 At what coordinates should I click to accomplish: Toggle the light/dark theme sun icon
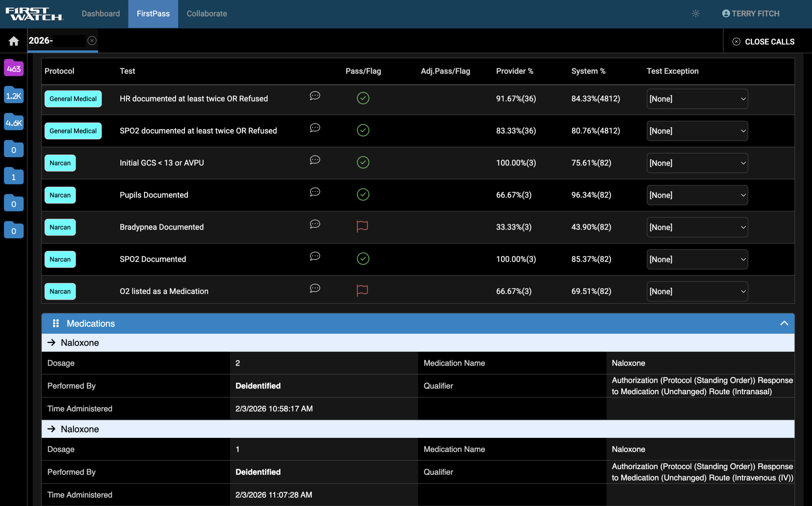[696, 13]
